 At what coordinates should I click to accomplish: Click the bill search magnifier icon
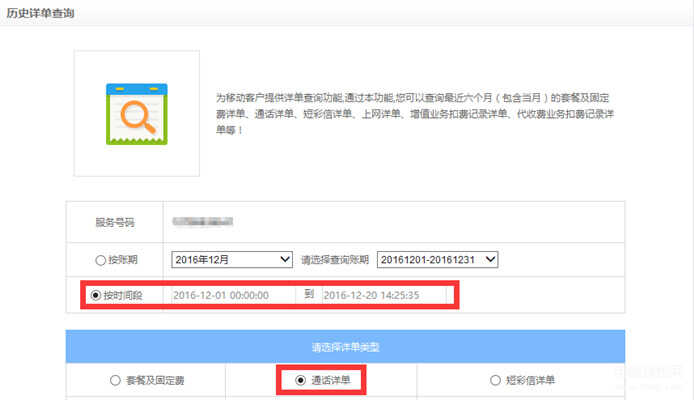(137, 114)
